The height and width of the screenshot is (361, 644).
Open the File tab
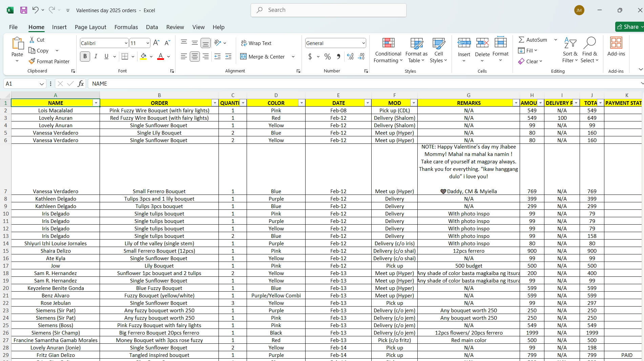click(x=13, y=27)
